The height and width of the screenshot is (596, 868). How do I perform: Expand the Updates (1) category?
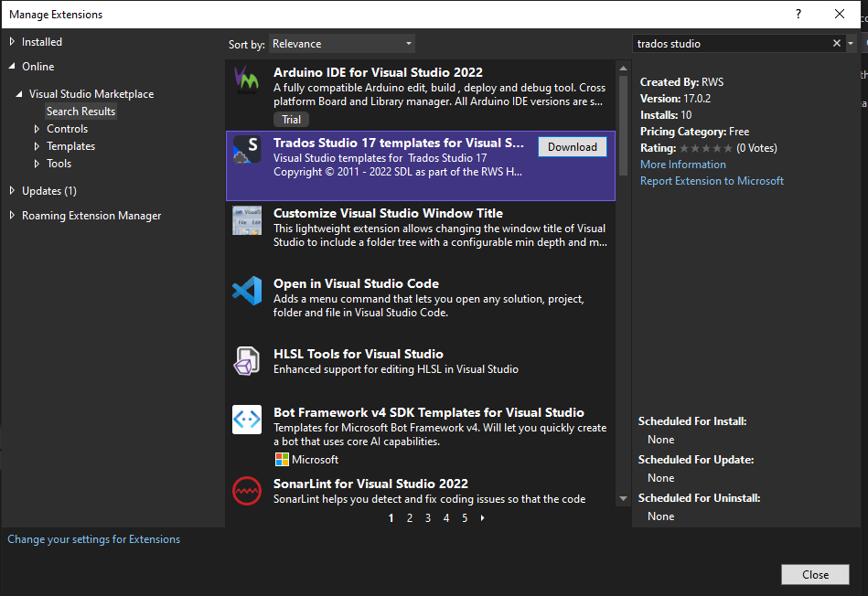tap(12, 191)
